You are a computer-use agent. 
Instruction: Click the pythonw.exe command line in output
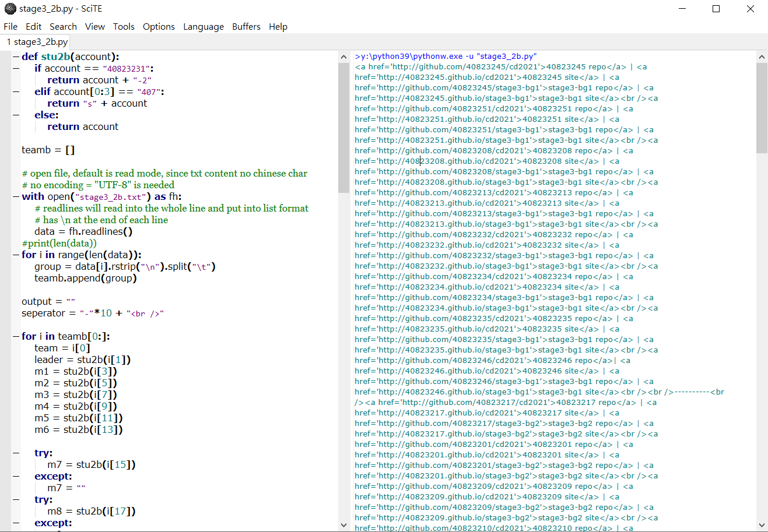click(x=446, y=57)
